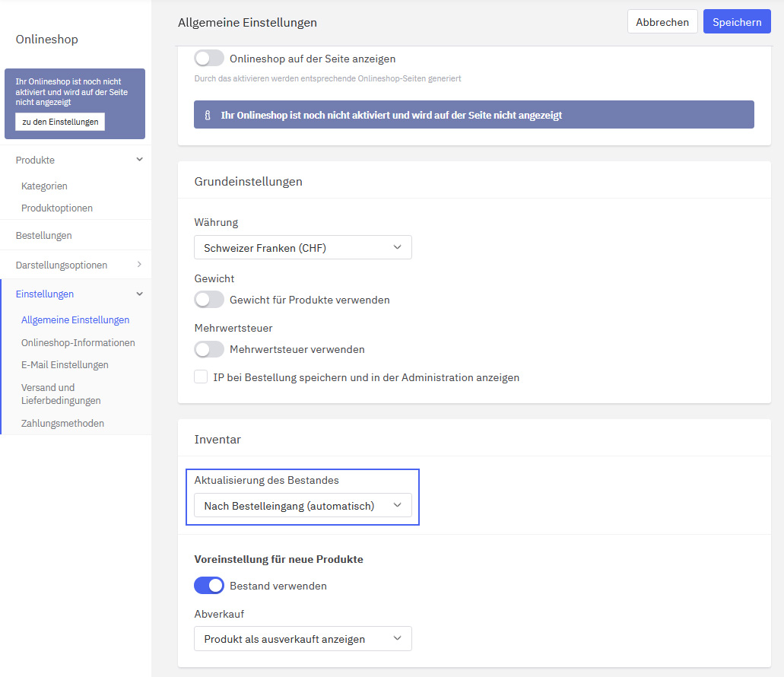
Task: Check 'IP bei Bestellung speichern' checkbox
Action: (201, 377)
